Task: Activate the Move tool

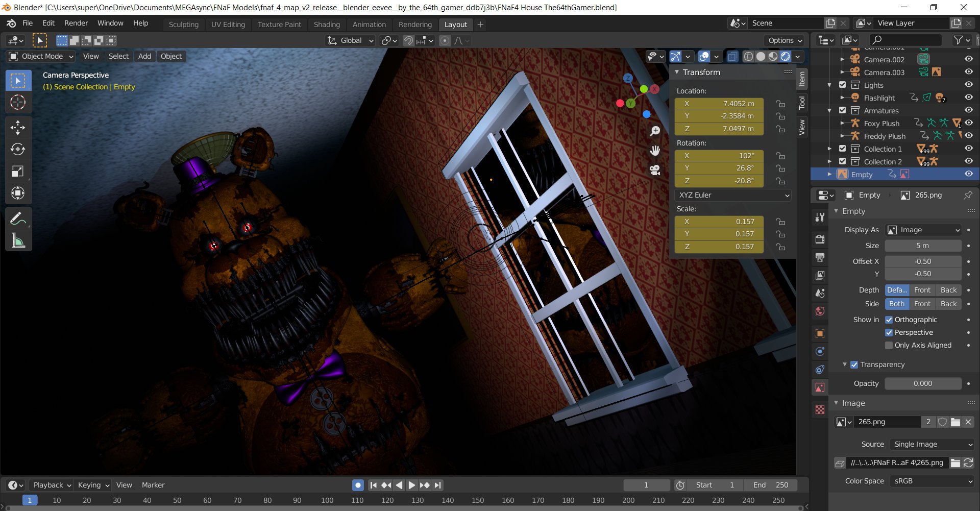Action: tap(18, 128)
